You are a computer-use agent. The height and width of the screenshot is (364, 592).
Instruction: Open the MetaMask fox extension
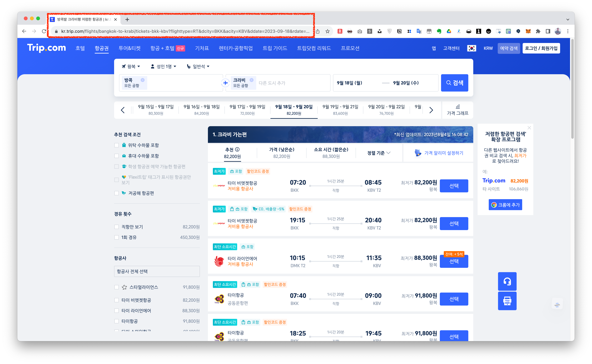click(528, 31)
